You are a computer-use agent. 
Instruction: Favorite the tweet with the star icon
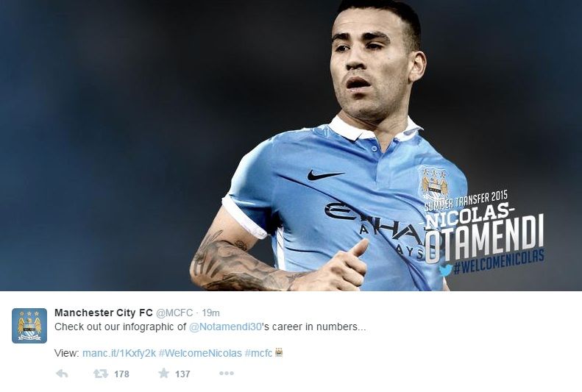coord(163,373)
